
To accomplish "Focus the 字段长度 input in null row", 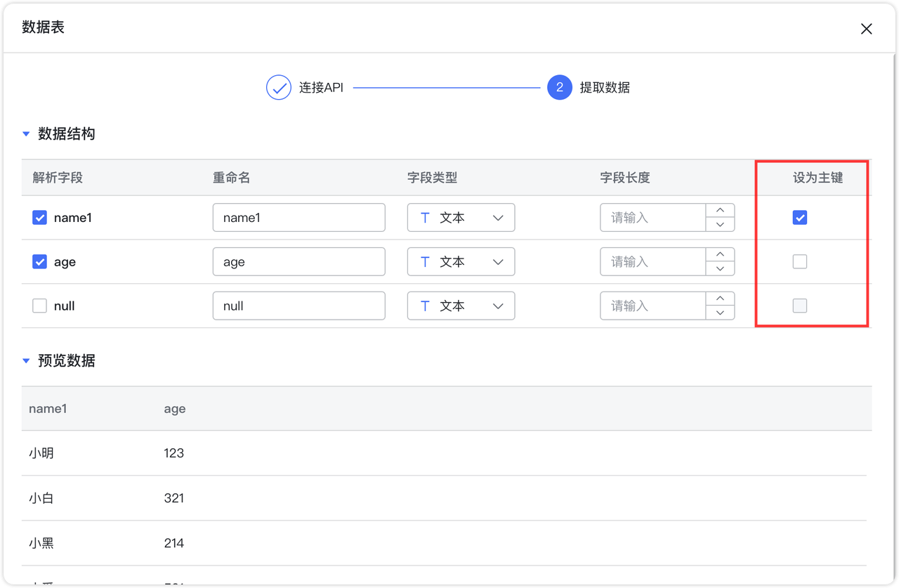I will tap(652, 306).
